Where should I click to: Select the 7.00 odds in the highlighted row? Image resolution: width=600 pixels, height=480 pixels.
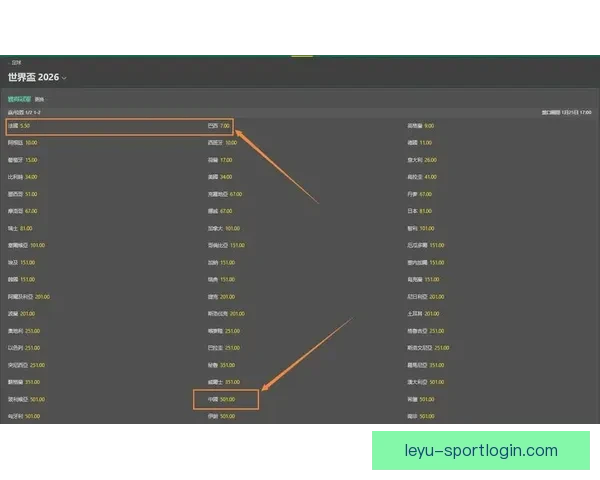pyautogui.click(x=224, y=127)
